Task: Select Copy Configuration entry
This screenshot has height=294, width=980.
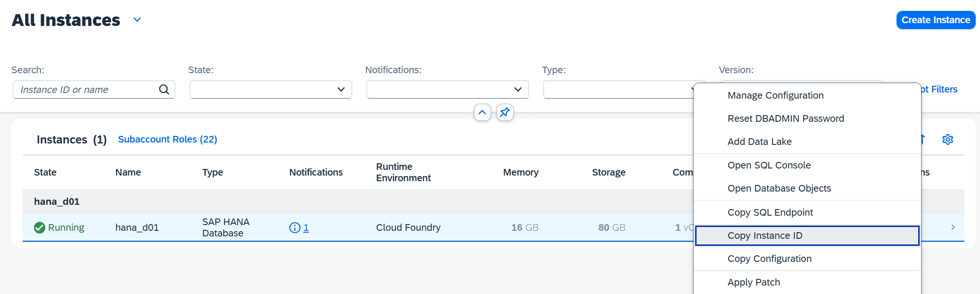Action: (x=807, y=259)
